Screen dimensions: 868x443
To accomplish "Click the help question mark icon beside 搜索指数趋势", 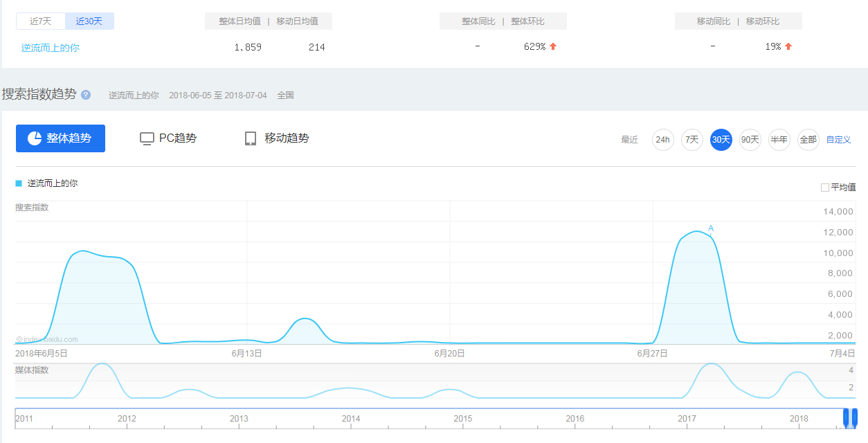I will click(x=86, y=95).
